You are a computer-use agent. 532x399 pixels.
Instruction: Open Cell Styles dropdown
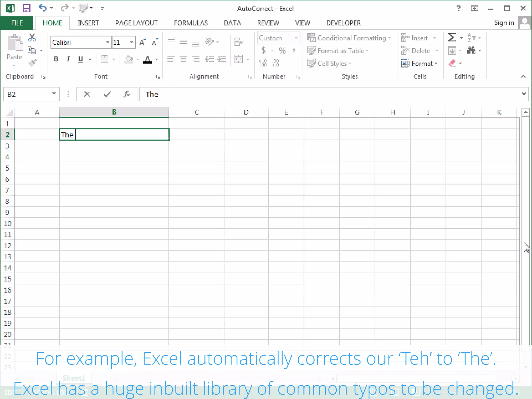[x=329, y=63]
